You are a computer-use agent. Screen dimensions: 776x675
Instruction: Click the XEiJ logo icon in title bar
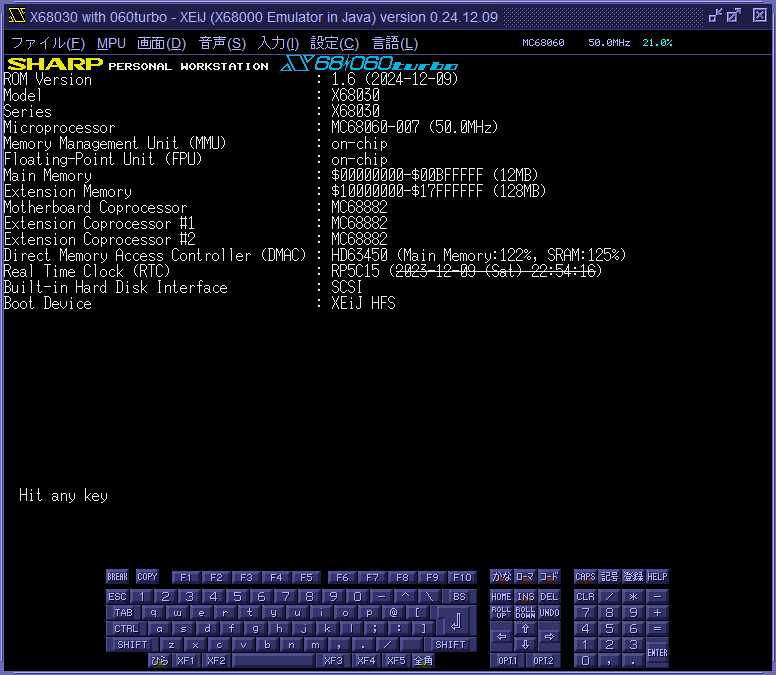coord(17,16)
